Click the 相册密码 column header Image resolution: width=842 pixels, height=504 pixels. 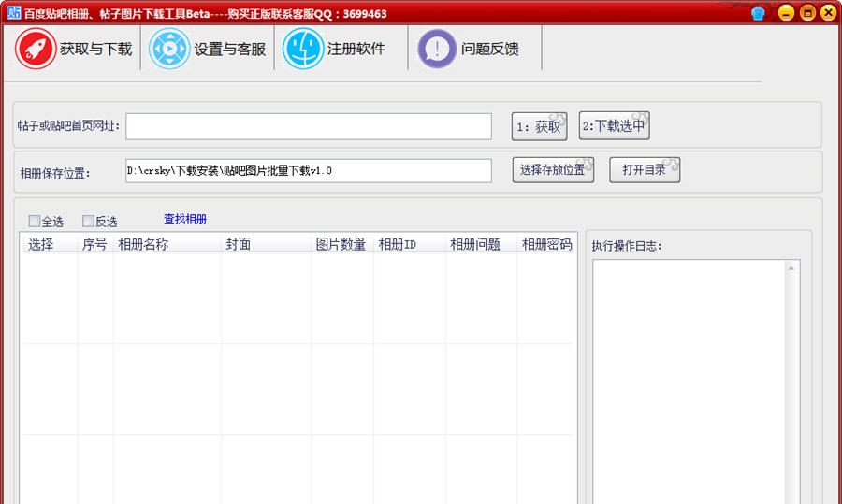point(546,245)
